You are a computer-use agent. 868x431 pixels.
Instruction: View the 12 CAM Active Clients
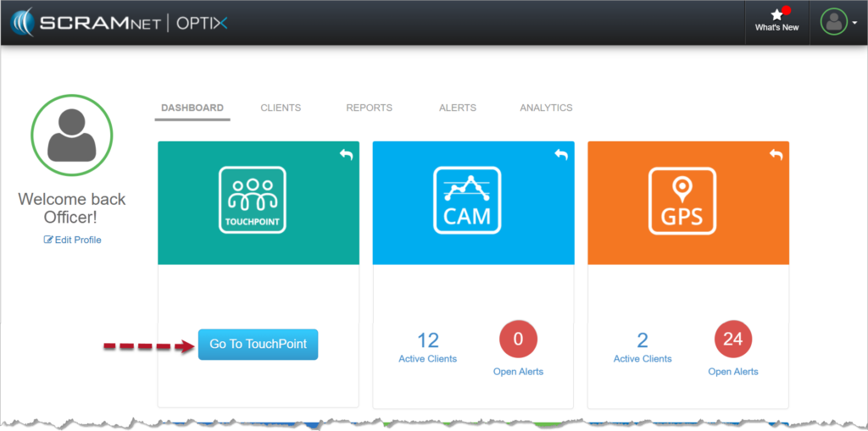(428, 346)
